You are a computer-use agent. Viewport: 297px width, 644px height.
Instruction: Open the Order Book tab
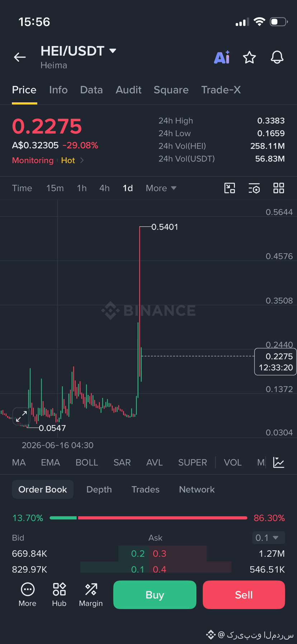point(43,490)
